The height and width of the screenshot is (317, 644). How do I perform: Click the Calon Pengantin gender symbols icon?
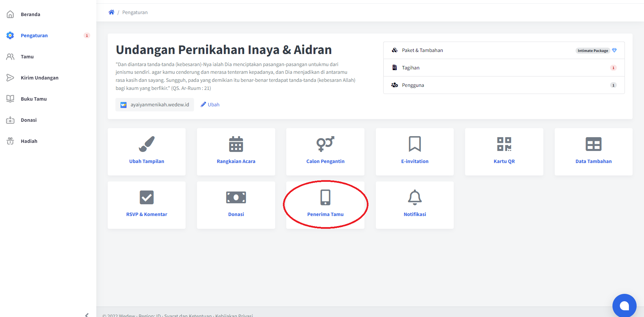[x=325, y=144]
